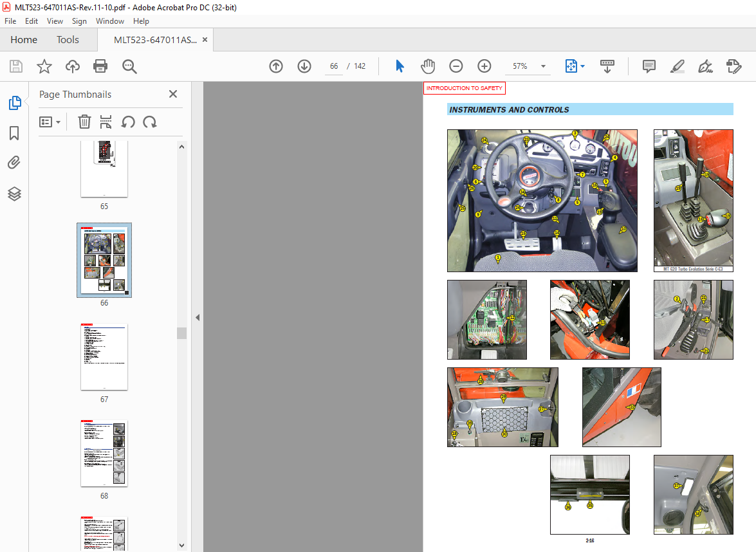Click the gear lever photo in the document

[x=694, y=201]
